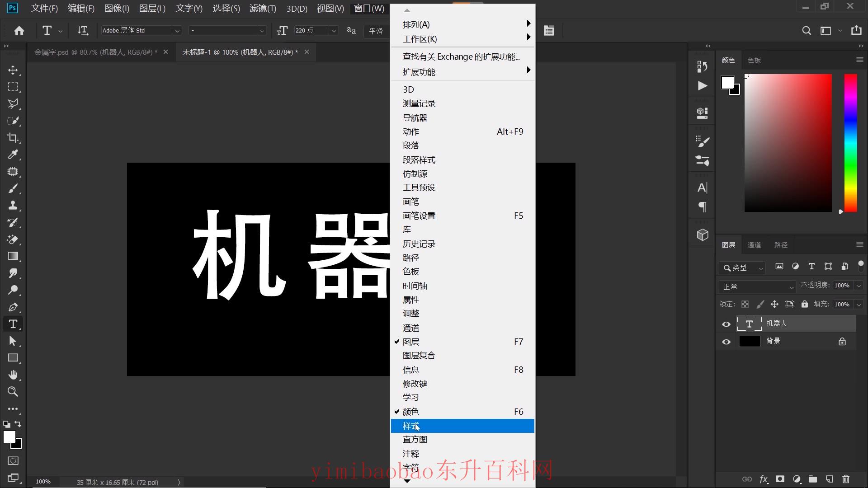Add layer style with fx icon
The image size is (868, 488).
(x=764, y=479)
